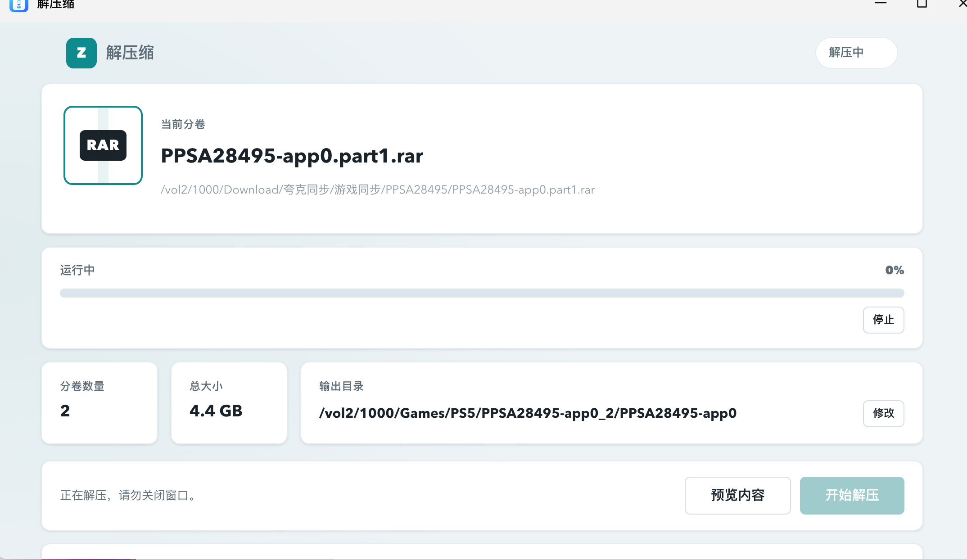Click the 分卷数量 volume count card
Image resolution: width=967 pixels, height=560 pixels.
(99, 403)
